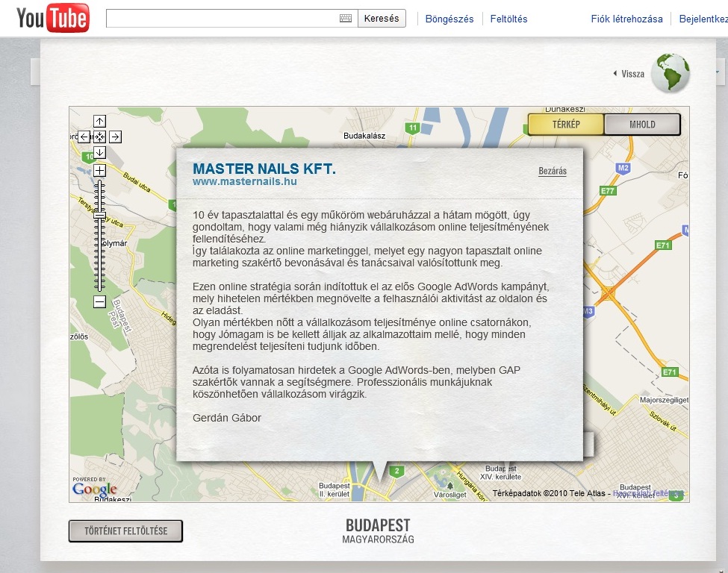Pan the map down with the arrow

(x=99, y=152)
